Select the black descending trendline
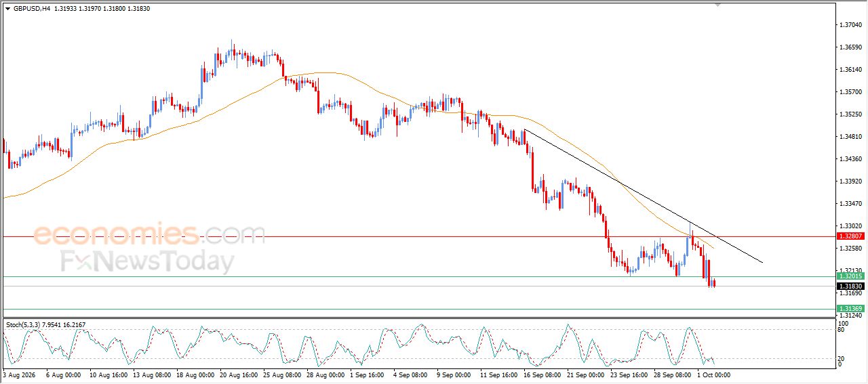This screenshot has width=868, height=384. [x=644, y=196]
